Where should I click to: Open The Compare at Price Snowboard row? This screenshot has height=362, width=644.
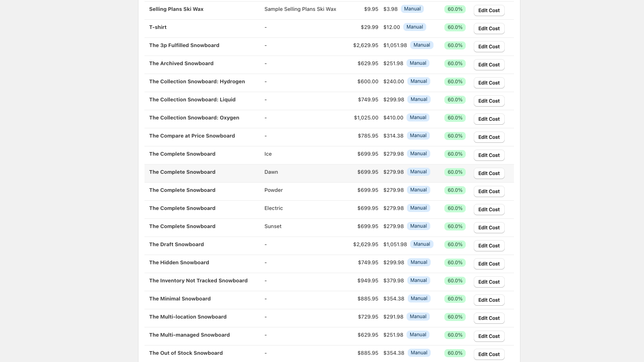192,136
